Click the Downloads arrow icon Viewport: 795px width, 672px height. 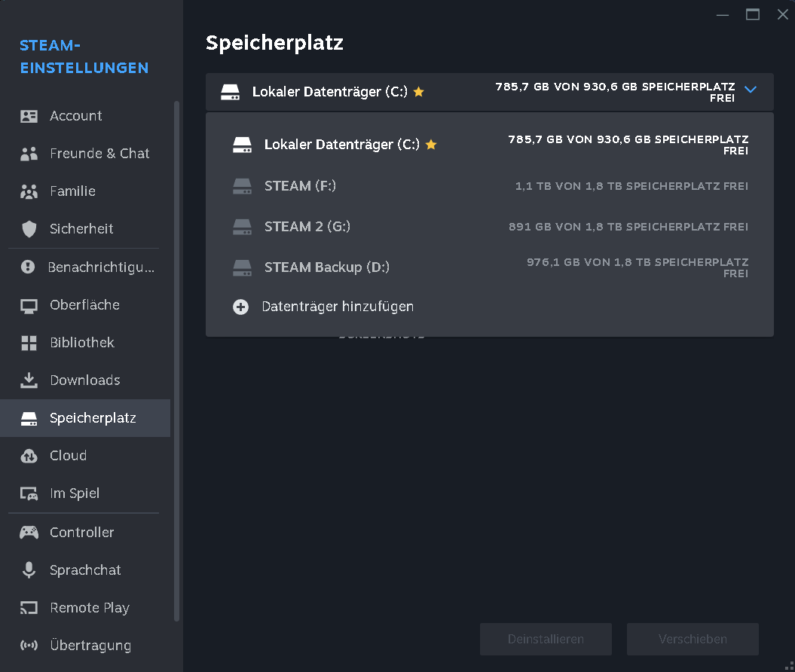click(29, 380)
